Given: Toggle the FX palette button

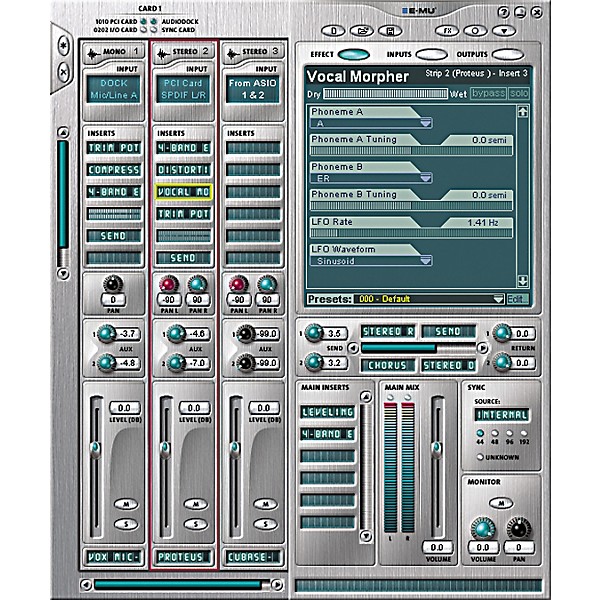Looking at the screenshot, I should 447,31.
